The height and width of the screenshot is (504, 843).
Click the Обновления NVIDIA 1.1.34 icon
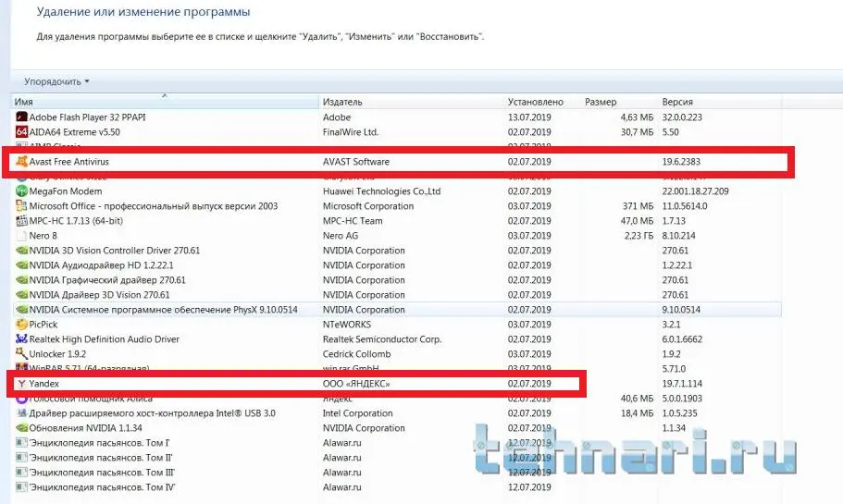21,427
